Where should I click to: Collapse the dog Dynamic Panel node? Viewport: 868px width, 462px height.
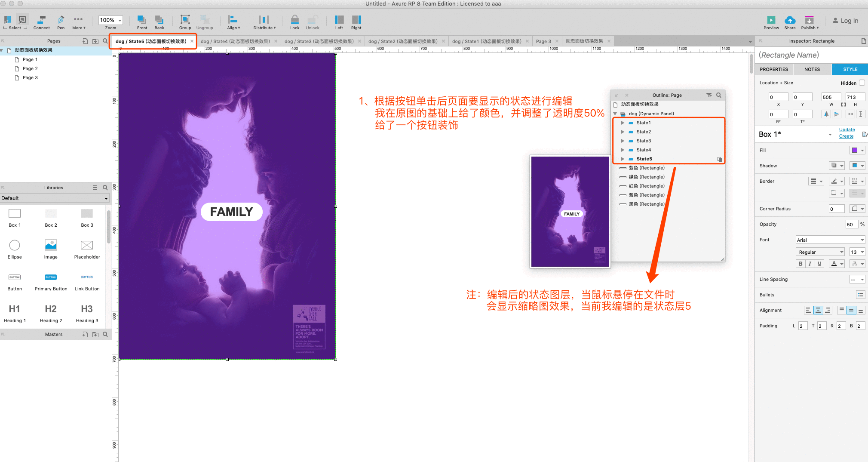pos(615,114)
